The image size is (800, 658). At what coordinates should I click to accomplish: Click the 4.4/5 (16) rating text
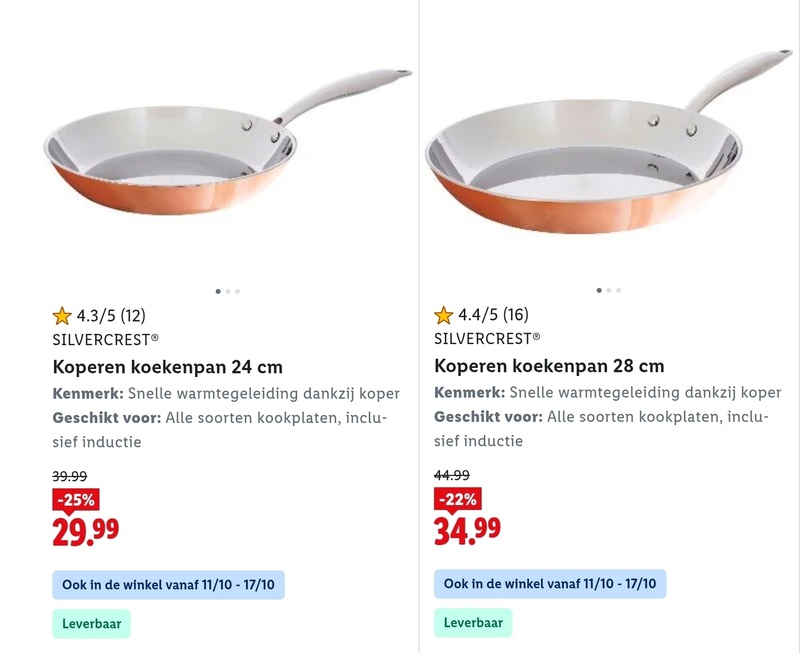click(493, 316)
